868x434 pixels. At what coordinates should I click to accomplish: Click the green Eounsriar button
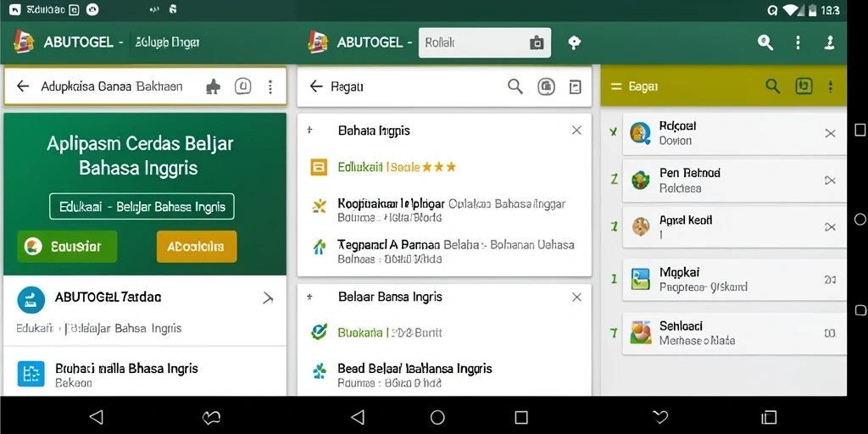point(67,247)
